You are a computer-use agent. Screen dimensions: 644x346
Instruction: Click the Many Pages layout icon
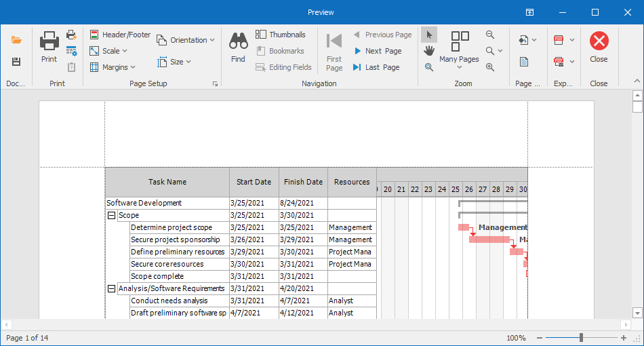459,41
